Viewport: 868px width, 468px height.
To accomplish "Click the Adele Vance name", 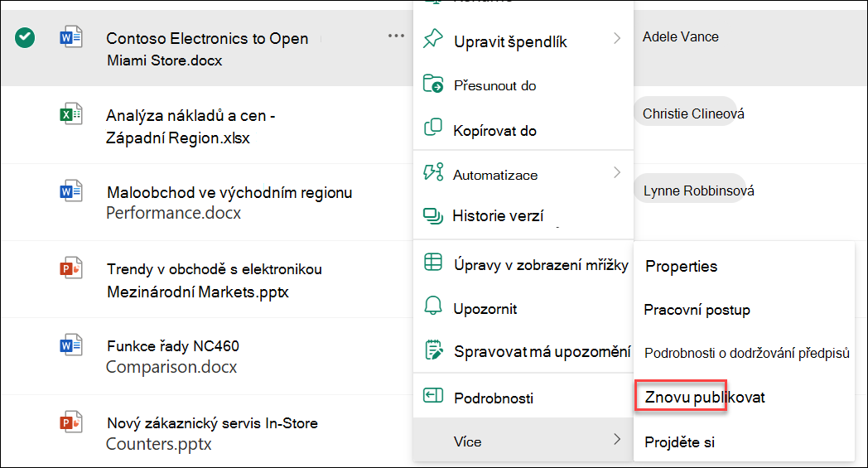I will pos(680,36).
